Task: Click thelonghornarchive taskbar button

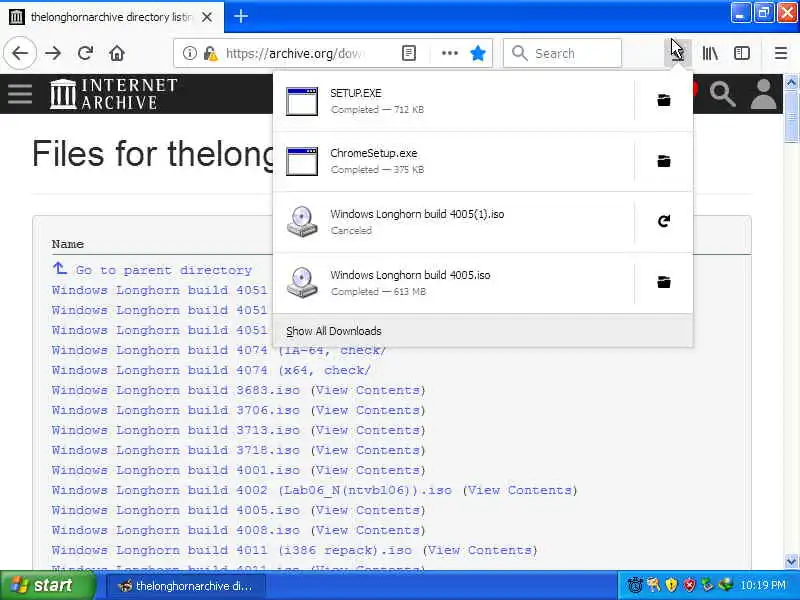Action: tap(185, 586)
